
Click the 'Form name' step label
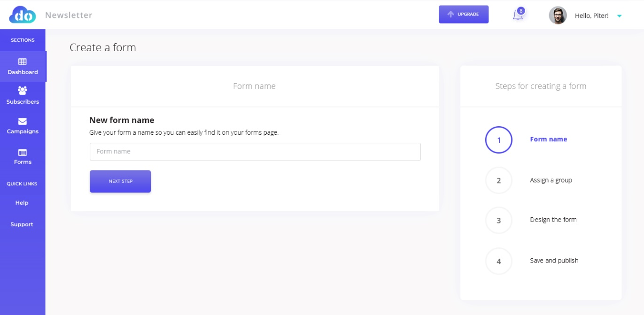point(549,139)
